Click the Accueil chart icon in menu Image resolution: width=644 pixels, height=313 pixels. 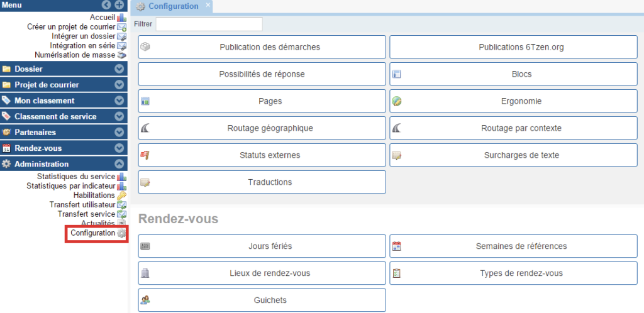point(121,18)
